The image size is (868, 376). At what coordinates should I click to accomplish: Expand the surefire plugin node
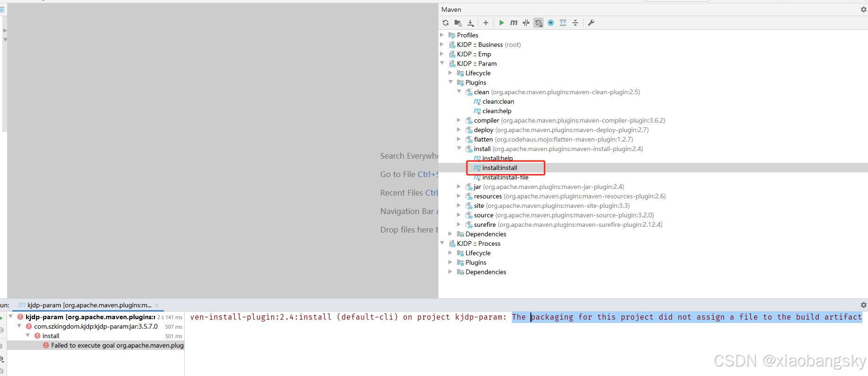[459, 224]
